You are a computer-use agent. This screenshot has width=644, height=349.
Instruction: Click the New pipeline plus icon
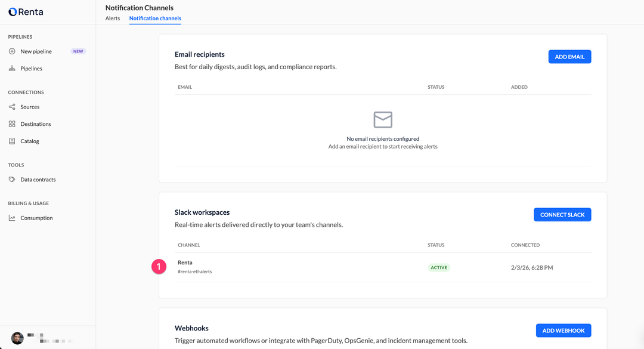[x=12, y=51]
